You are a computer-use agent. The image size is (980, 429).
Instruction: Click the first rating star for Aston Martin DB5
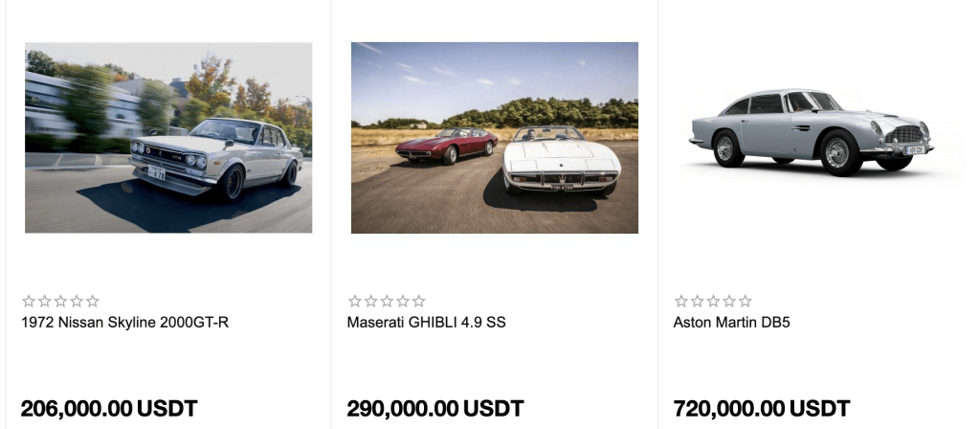tap(681, 301)
